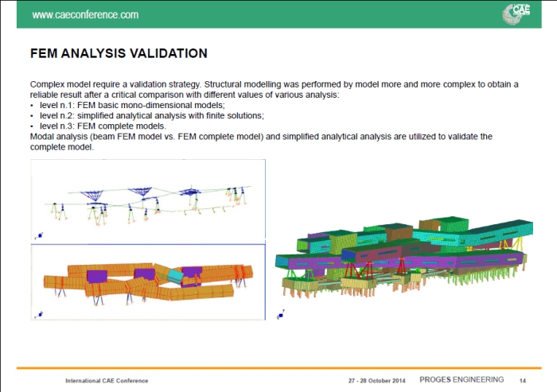Click the cyan tilted block in the orange model
This screenshot has width=557, height=392.
pyautogui.click(x=175, y=275)
